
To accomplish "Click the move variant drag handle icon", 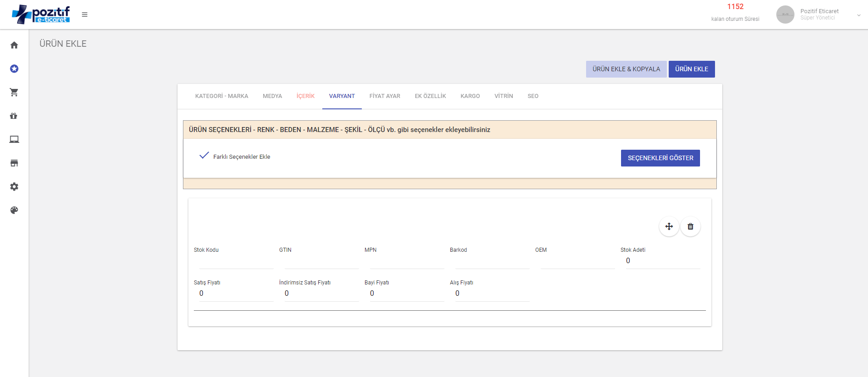I will (669, 226).
